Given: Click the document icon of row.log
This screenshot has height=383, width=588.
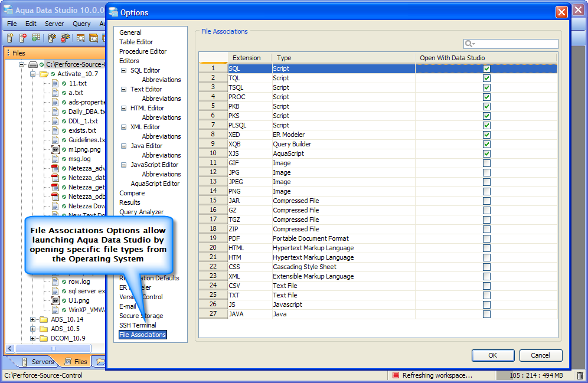Looking at the screenshot, I should [x=55, y=281].
